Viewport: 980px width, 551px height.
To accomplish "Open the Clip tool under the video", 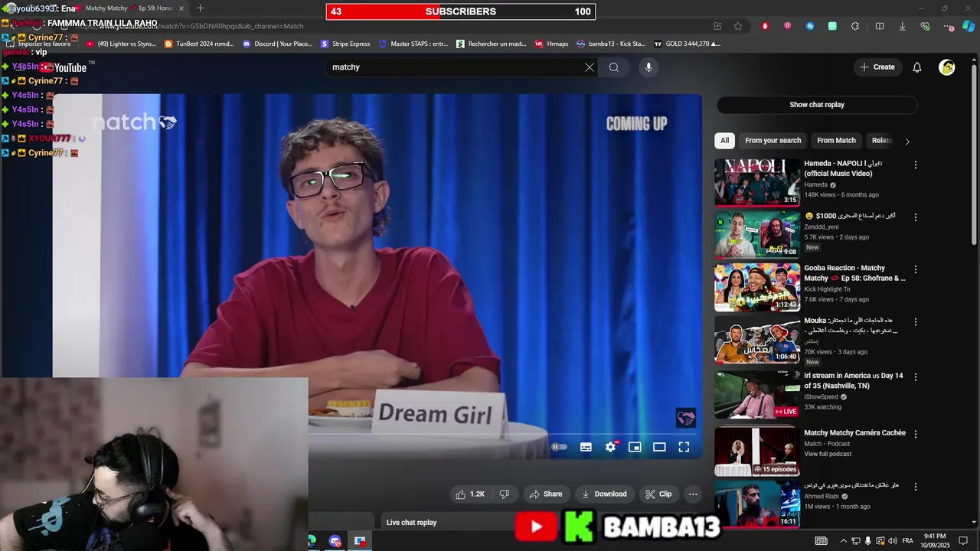I will coord(658,494).
